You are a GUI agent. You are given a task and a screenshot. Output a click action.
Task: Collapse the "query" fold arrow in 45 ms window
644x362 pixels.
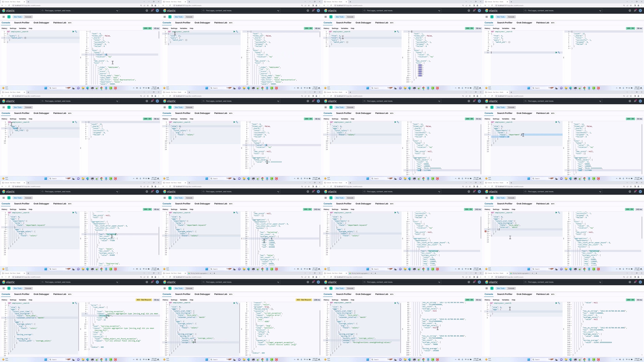(x=5, y=36)
